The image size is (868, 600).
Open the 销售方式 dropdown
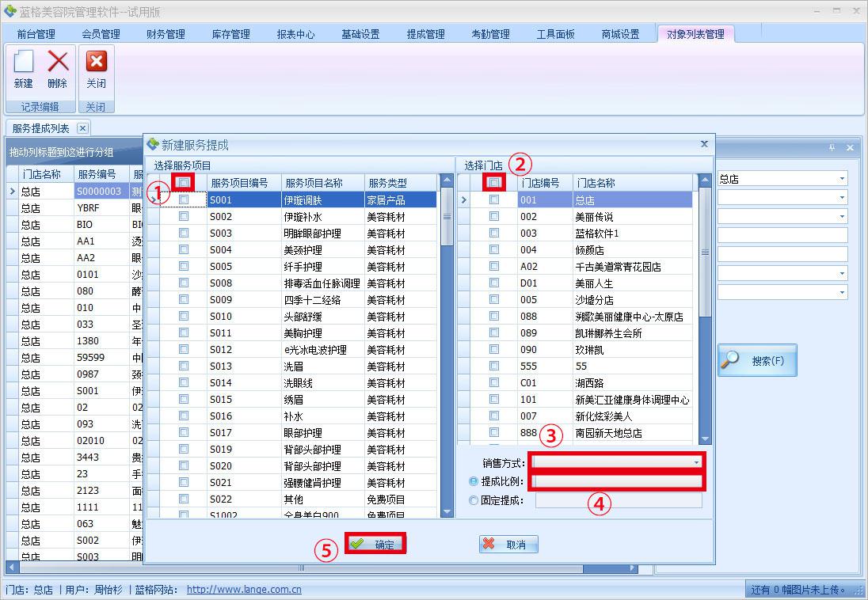pos(696,462)
